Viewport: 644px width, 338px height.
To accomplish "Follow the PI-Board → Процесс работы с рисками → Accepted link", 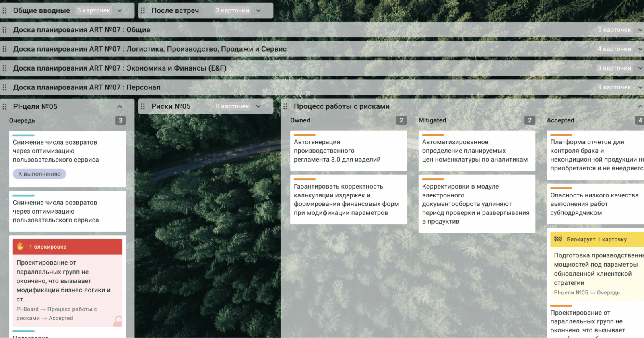I will (57, 314).
